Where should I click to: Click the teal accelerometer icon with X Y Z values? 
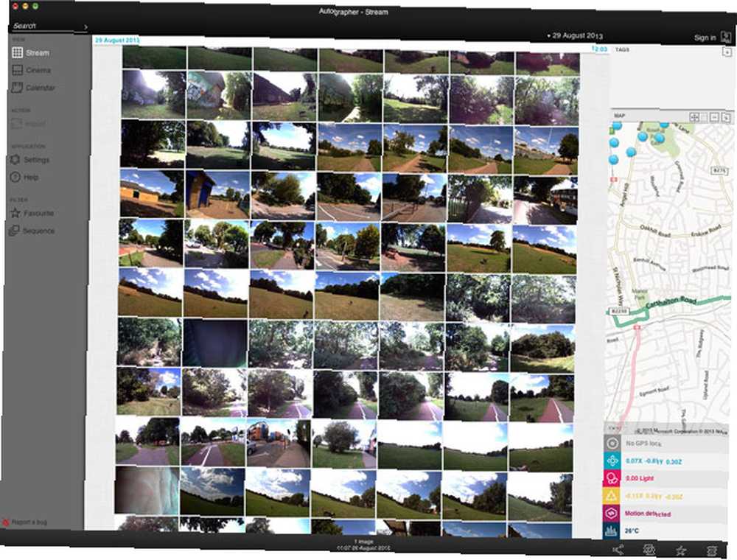click(x=612, y=461)
